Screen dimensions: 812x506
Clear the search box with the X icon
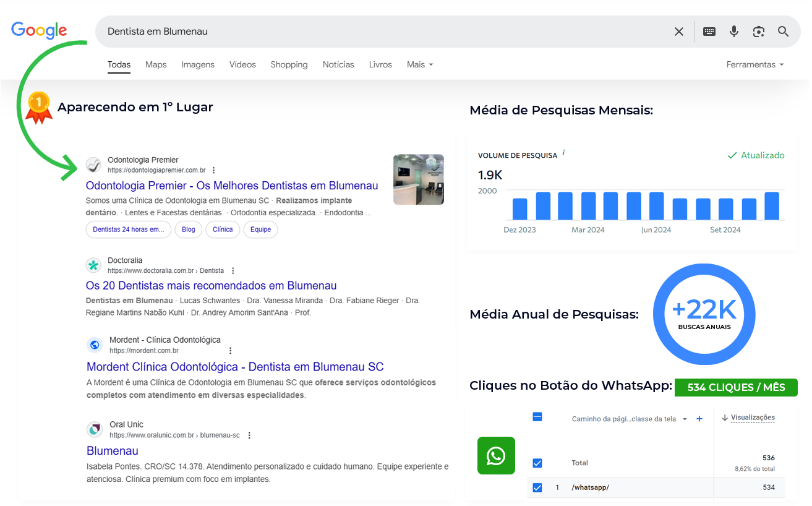click(678, 32)
